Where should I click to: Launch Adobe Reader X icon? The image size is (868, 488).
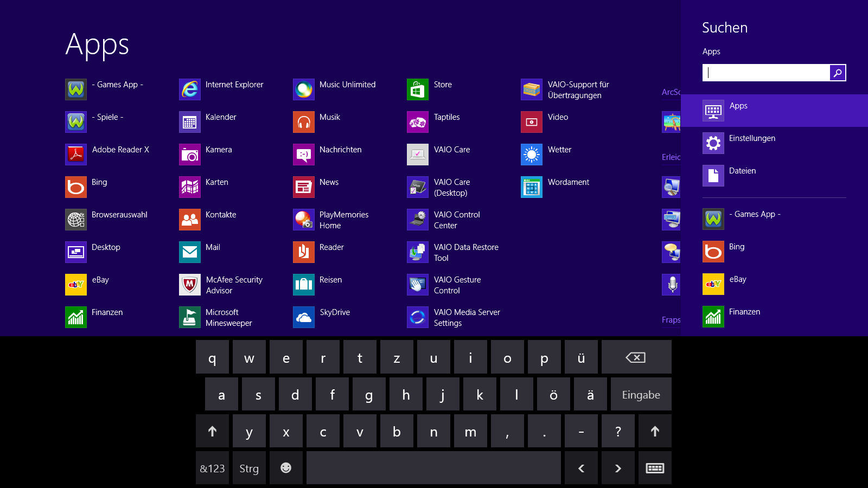pos(76,155)
